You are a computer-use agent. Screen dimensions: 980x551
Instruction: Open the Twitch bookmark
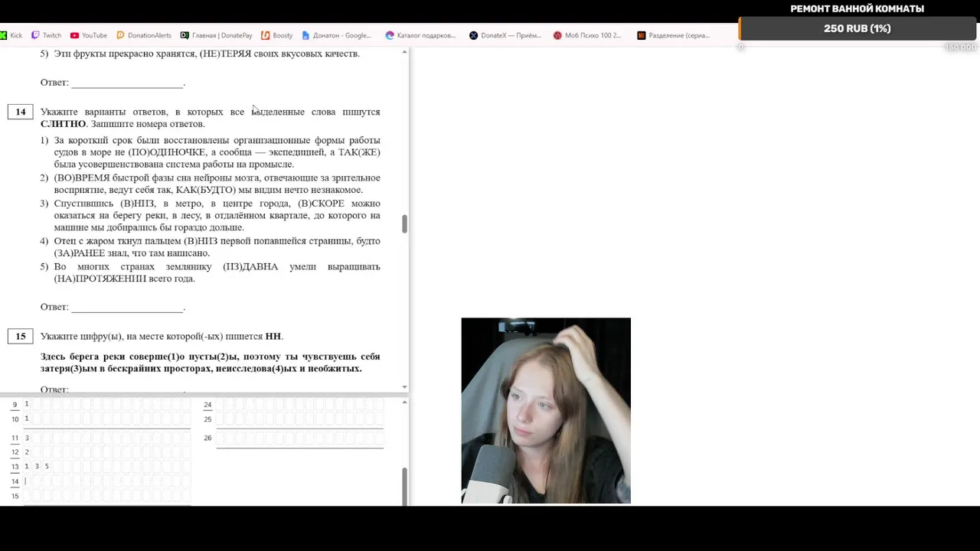[x=46, y=35]
